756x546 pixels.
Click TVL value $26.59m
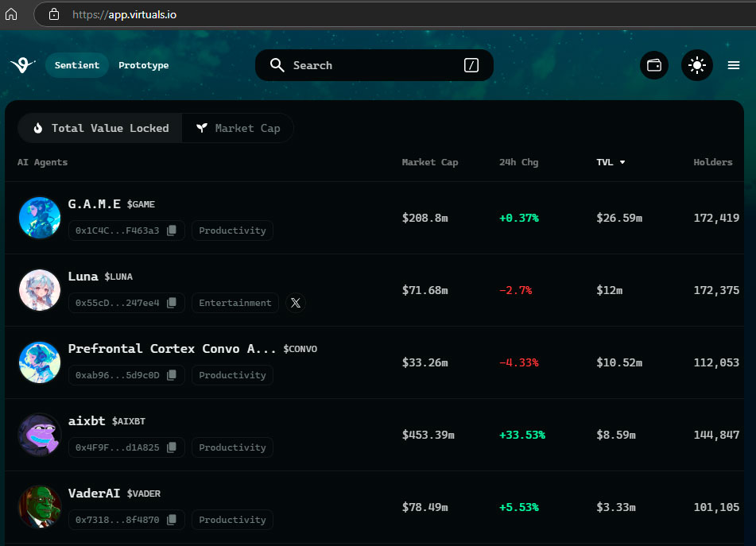619,218
